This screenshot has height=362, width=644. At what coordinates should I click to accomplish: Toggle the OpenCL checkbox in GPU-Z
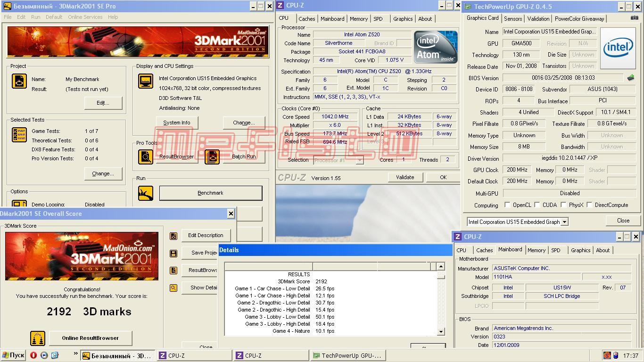pyautogui.click(x=507, y=205)
